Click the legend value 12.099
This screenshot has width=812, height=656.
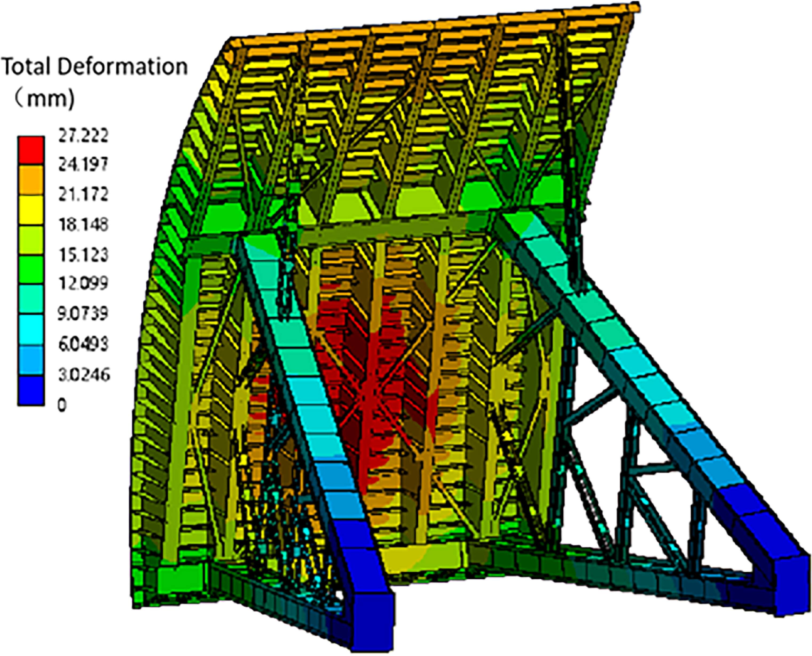[x=83, y=283]
